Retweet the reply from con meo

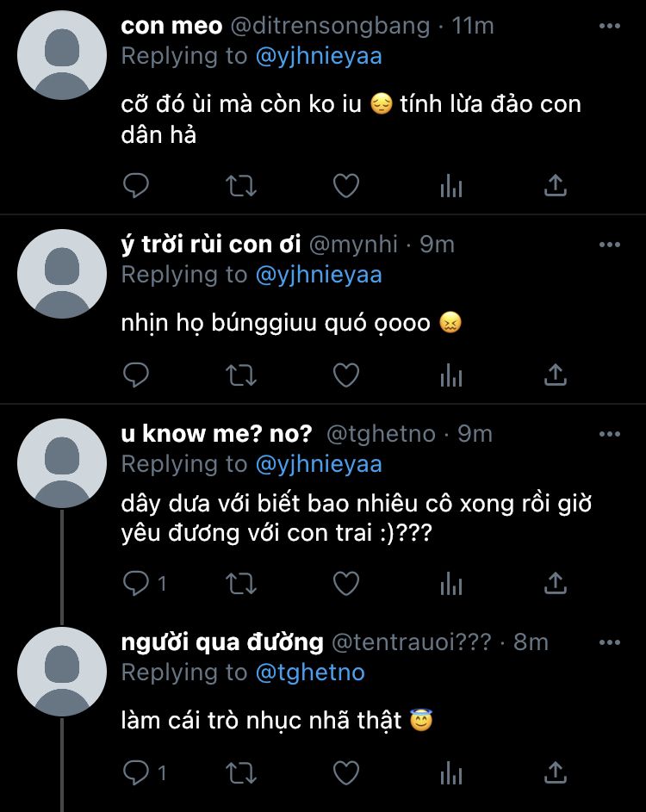point(241,185)
